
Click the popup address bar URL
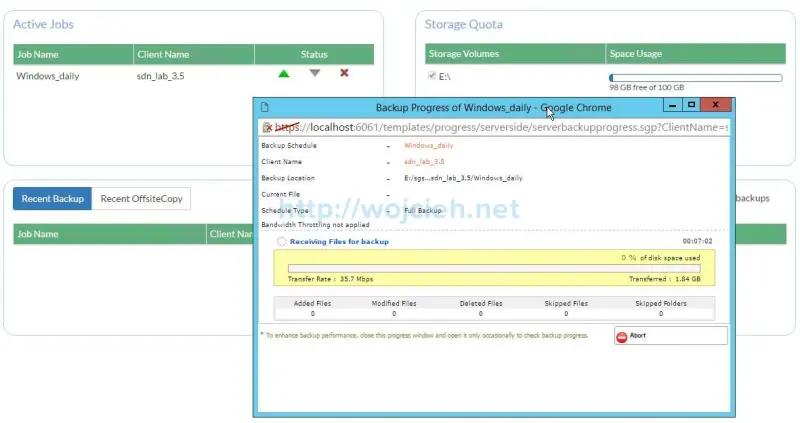pos(500,128)
